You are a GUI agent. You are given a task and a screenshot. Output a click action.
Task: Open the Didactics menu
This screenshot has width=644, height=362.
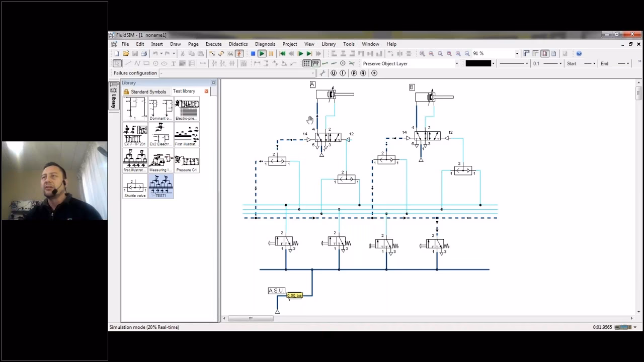coord(238,44)
